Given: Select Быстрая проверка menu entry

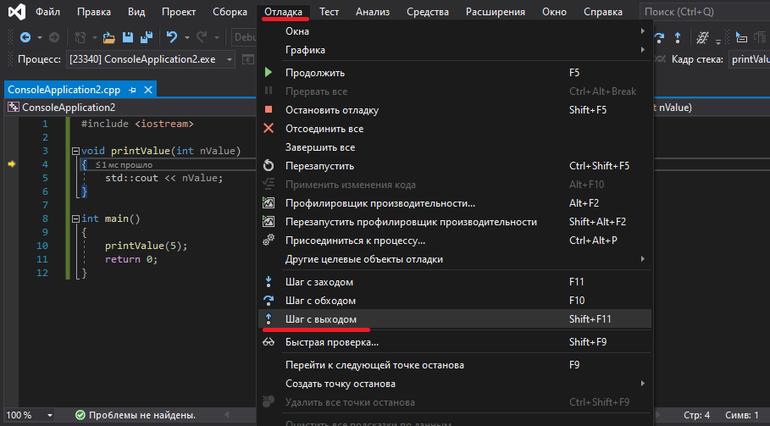Looking at the screenshot, I should coord(455,342).
